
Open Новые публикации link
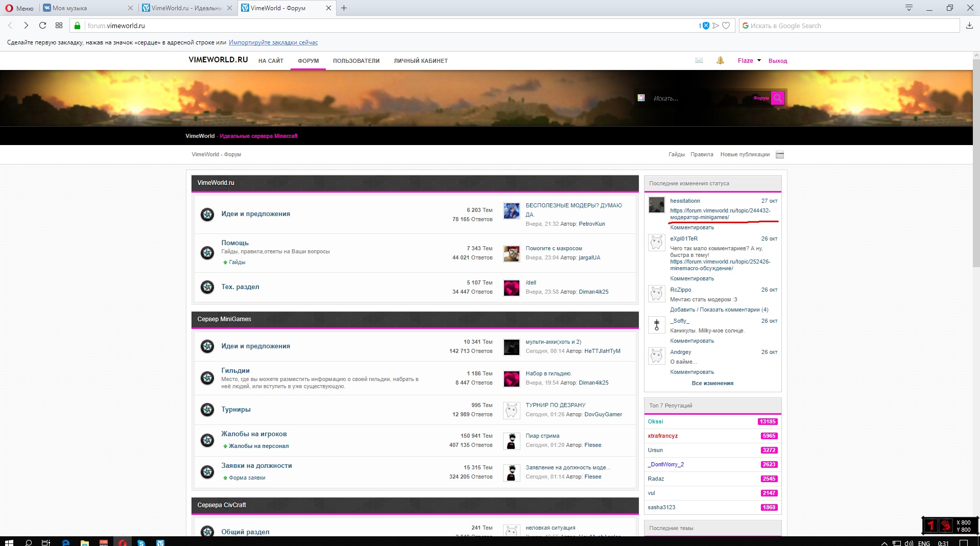745,154
